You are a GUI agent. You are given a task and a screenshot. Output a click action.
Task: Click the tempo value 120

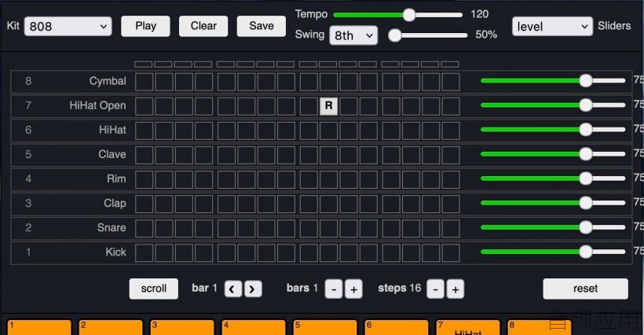point(479,14)
